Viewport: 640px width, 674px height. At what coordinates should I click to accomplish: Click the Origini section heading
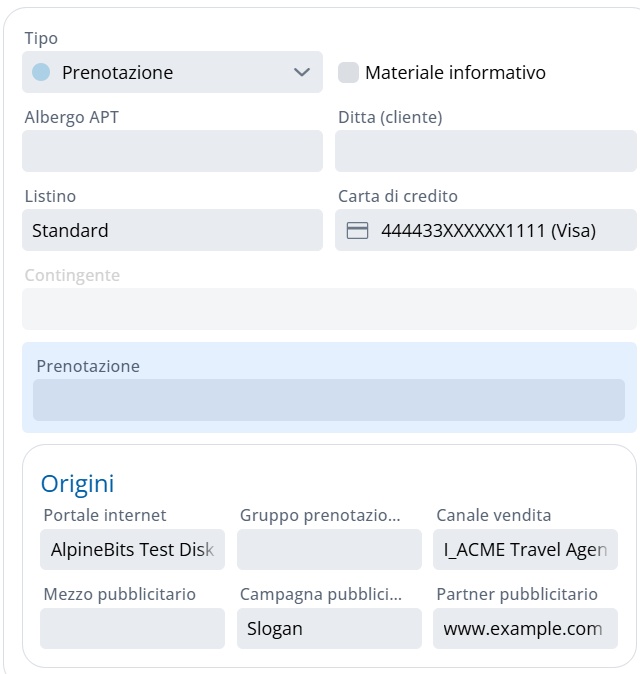pyautogui.click(x=77, y=484)
